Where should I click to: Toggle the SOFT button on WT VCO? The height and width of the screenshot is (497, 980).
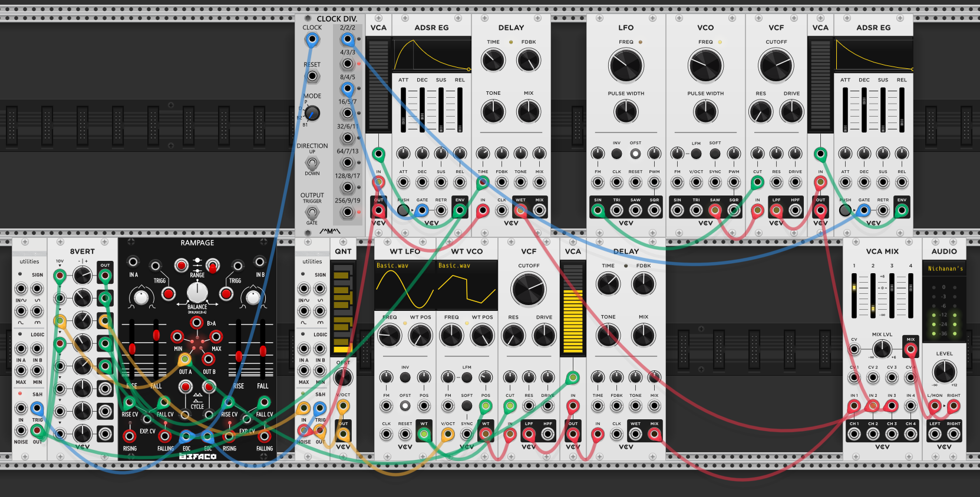[467, 406]
